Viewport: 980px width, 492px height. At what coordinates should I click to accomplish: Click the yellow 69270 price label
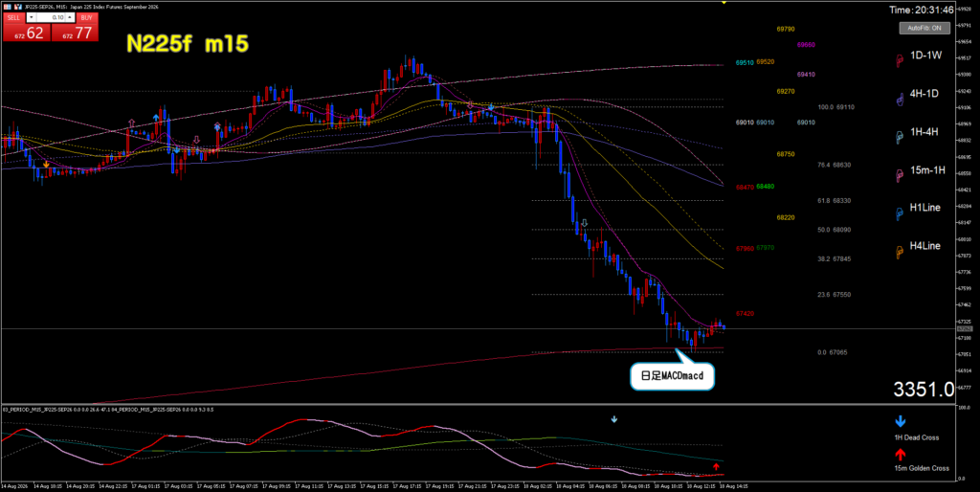pos(786,91)
